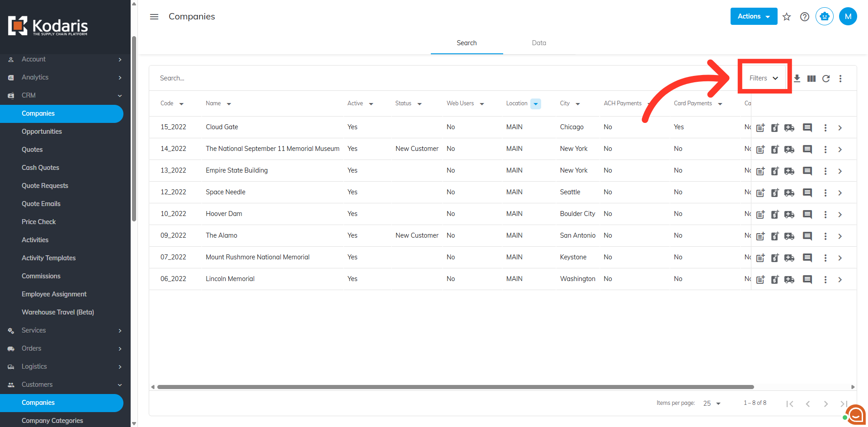Open the Hoover Dam row details arrow

(x=840, y=215)
